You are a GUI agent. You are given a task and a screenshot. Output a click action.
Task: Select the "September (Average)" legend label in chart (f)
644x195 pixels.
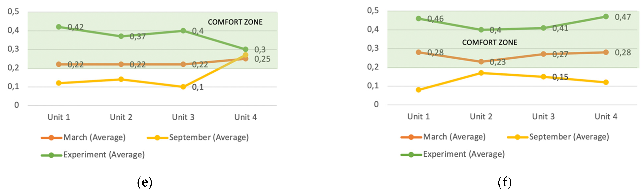coord(569,137)
